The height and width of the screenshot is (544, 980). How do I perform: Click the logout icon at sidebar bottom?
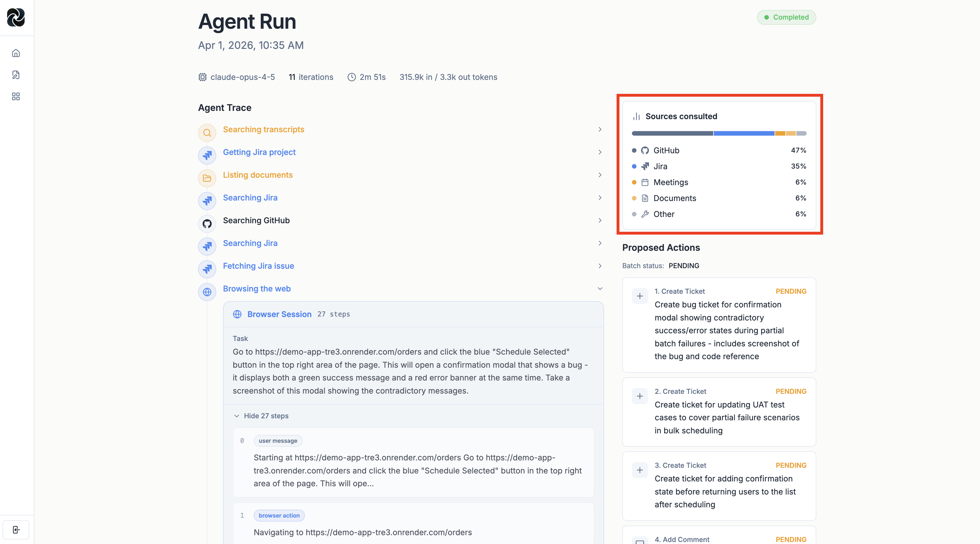pos(16,529)
